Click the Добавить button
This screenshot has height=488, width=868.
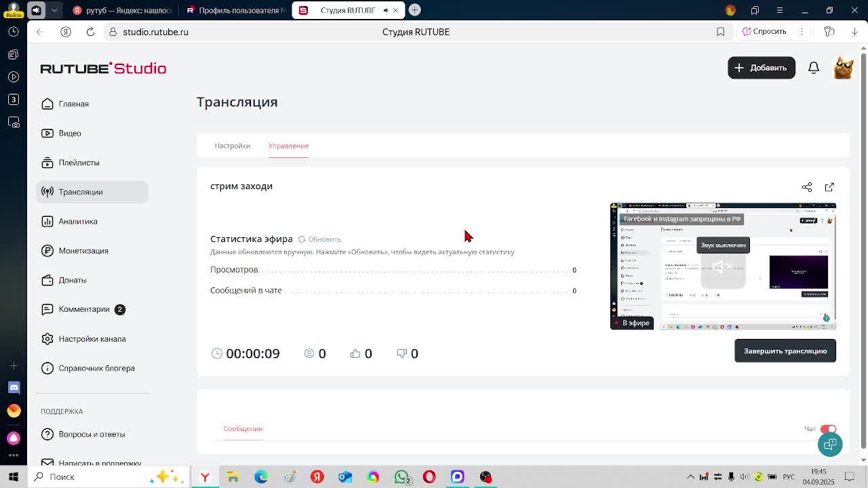click(x=762, y=68)
